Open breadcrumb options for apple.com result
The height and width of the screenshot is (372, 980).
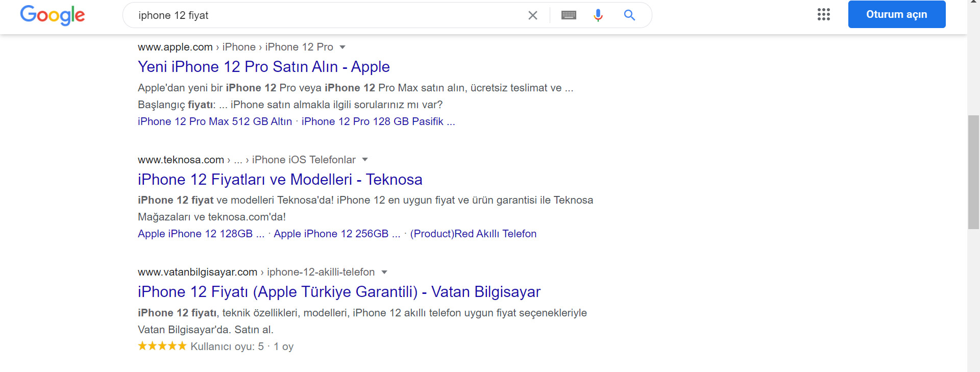click(343, 47)
